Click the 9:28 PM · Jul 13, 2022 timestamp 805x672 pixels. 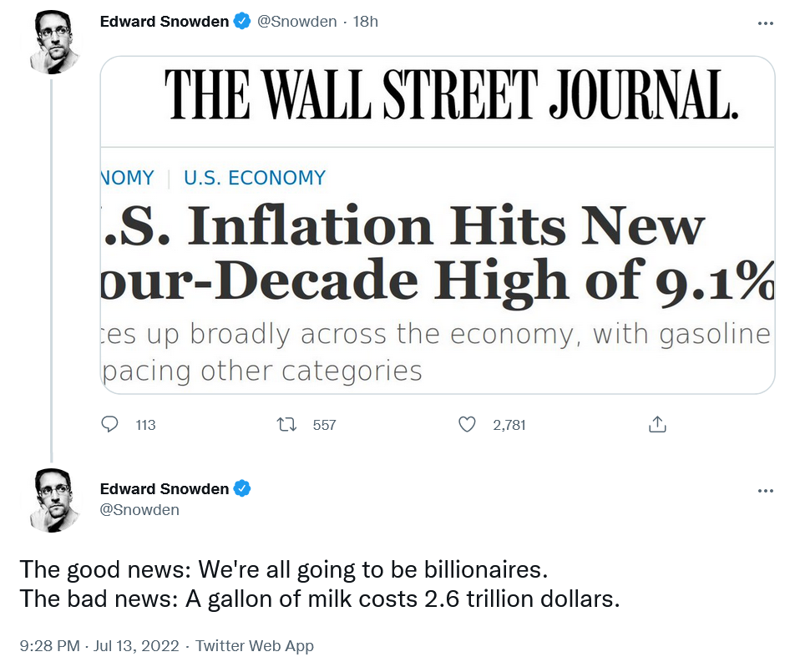(x=99, y=646)
